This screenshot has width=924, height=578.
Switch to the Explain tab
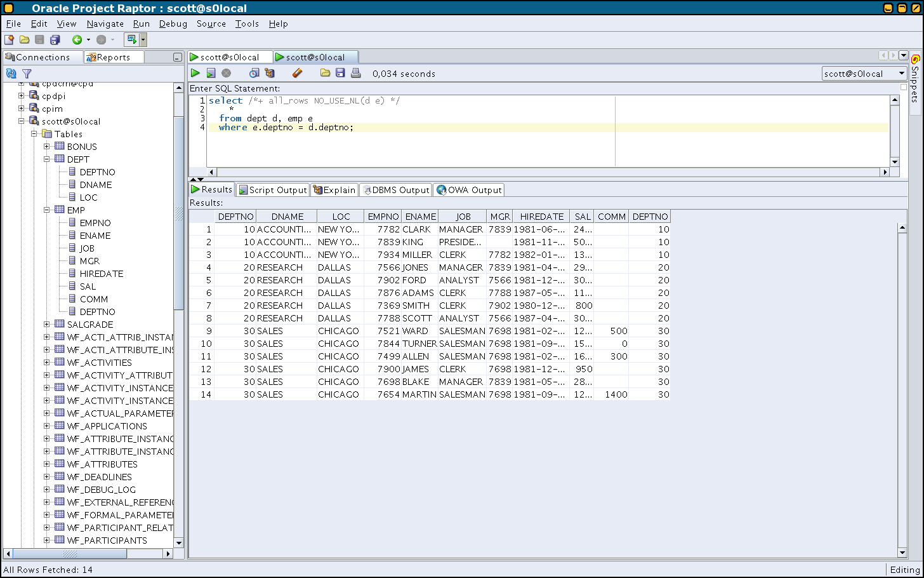pos(334,190)
